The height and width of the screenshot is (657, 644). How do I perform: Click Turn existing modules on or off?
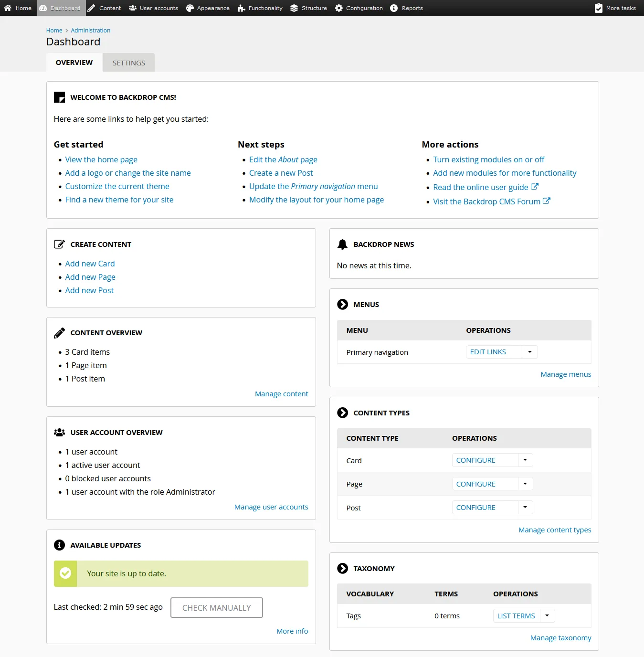click(x=489, y=159)
